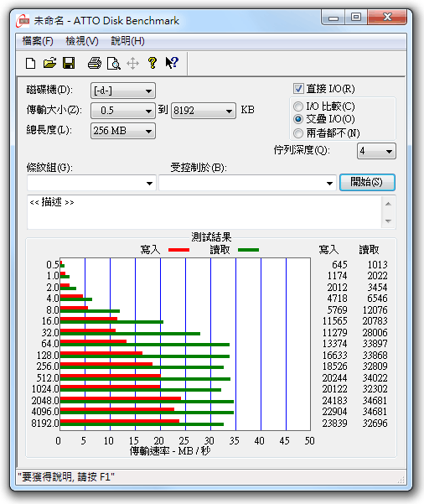
Task: Click the 測試結果 group heading
Action: point(211,237)
